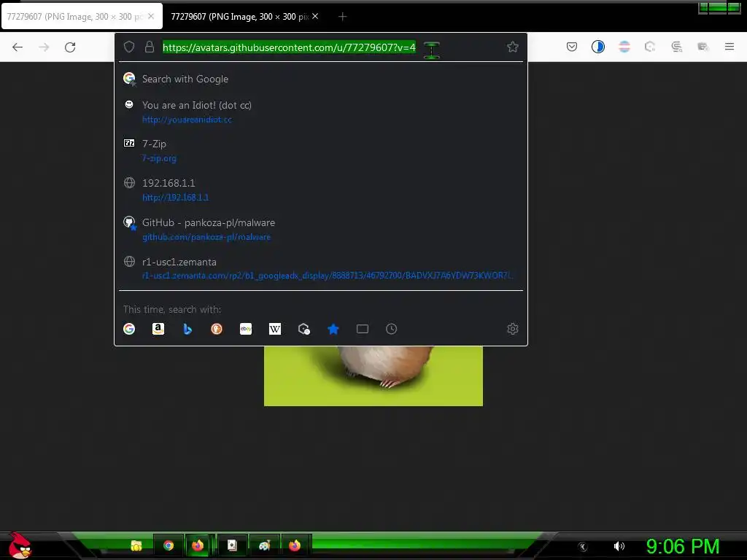
Task: Click the highlighted avatars.githubusercontent.com URL field
Action: (289, 47)
